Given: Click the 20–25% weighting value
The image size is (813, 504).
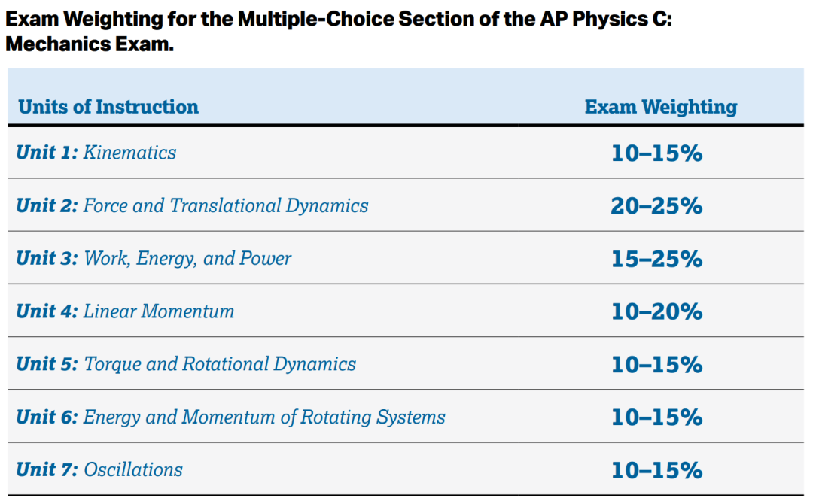Looking at the screenshot, I should click(x=657, y=206).
